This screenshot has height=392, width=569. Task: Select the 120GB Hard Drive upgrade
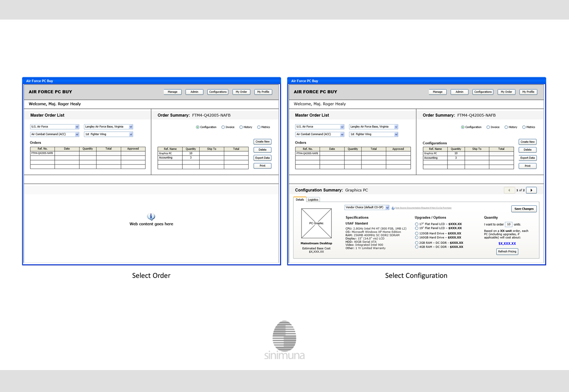tap(416, 233)
